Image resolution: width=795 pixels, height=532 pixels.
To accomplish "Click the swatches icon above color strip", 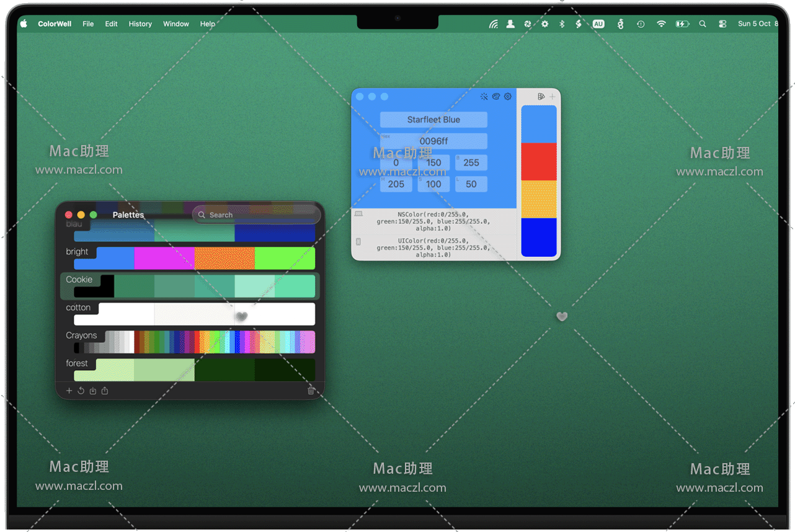I will [x=541, y=97].
